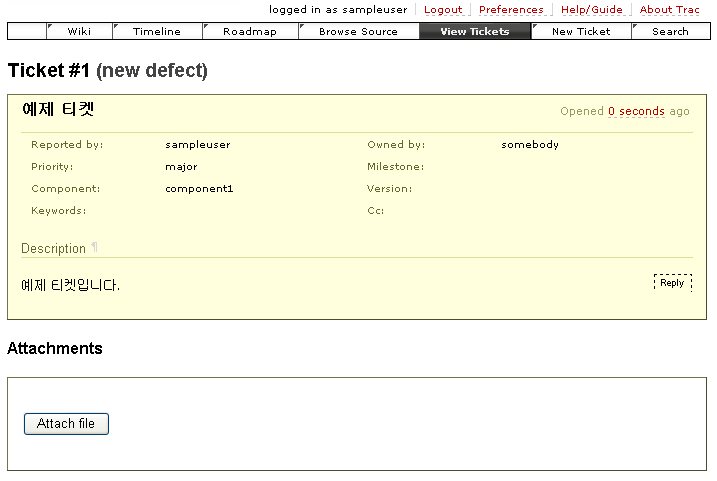717x481 pixels.
Task: Open the Wiki tab
Action: (x=79, y=31)
